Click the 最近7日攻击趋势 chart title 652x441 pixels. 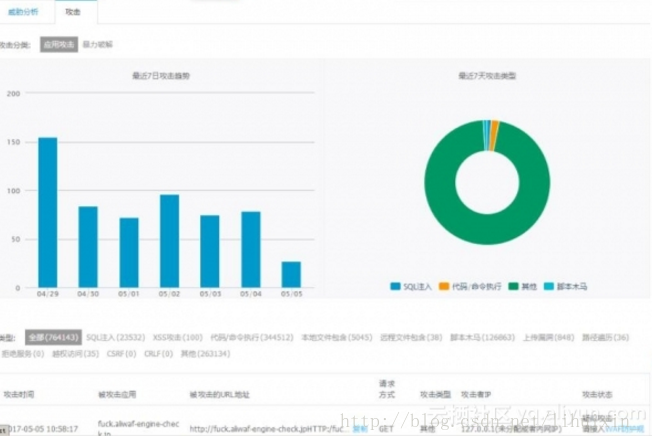tap(161, 76)
